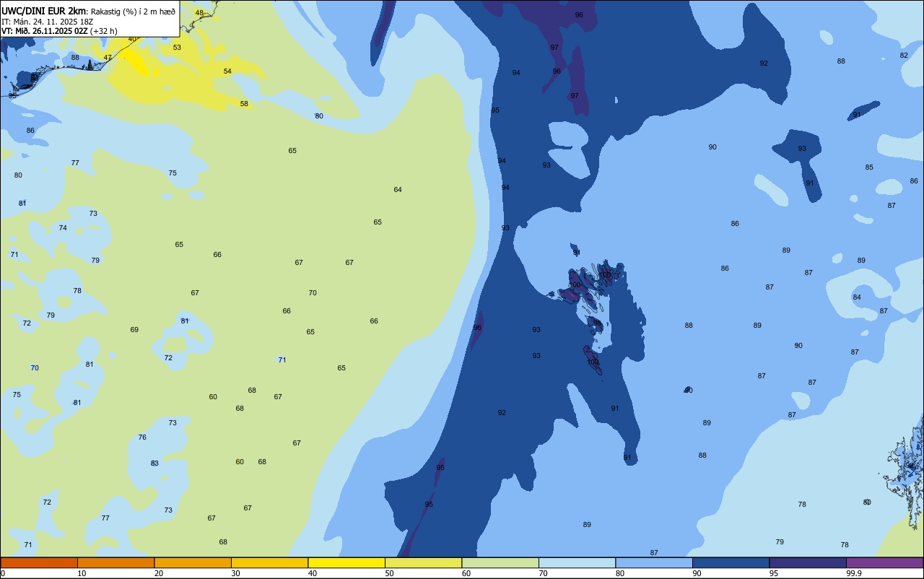Click the 20–30 amber legend swatch
The image size is (924, 579).
(x=193, y=562)
